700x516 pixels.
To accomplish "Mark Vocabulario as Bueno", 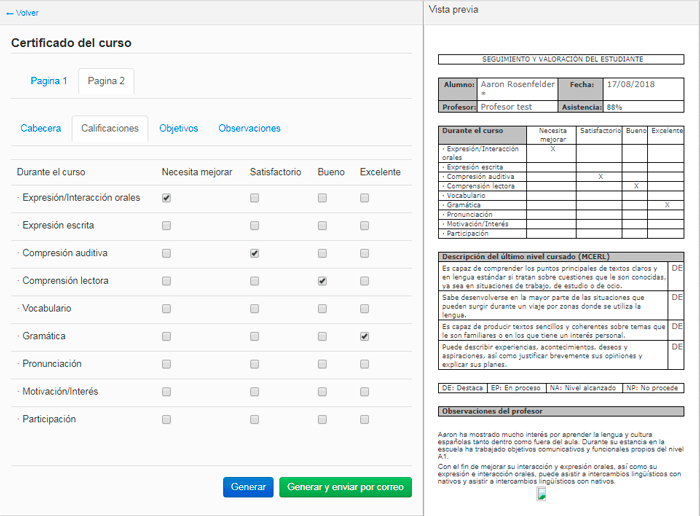I will (322, 309).
